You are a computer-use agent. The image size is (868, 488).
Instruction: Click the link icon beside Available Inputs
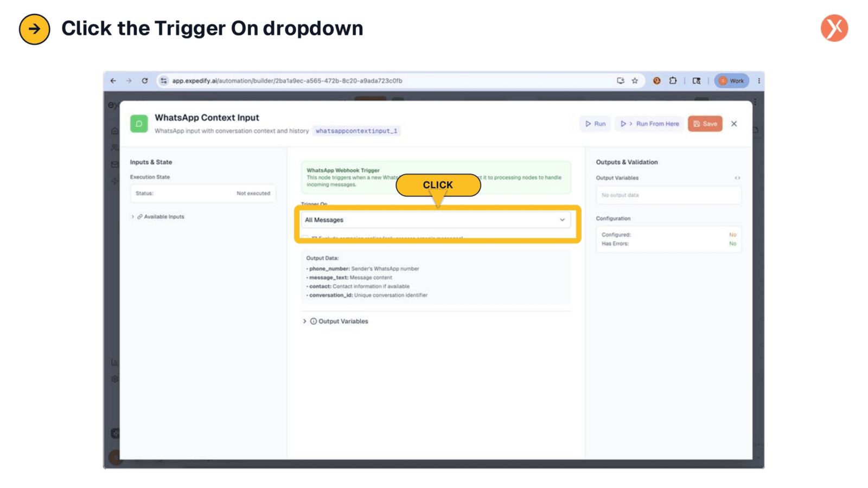pyautogui.click(x=140, y=217)
